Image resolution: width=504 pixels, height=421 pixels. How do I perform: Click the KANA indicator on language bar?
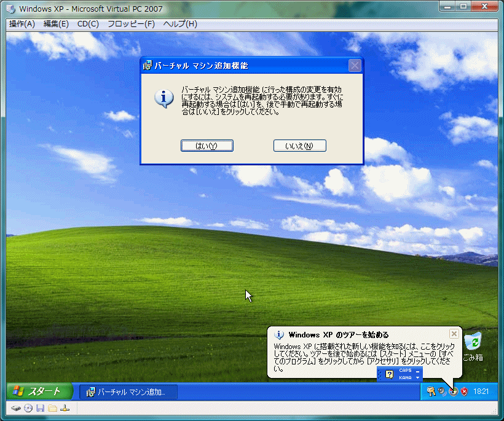tap(405, 377)
